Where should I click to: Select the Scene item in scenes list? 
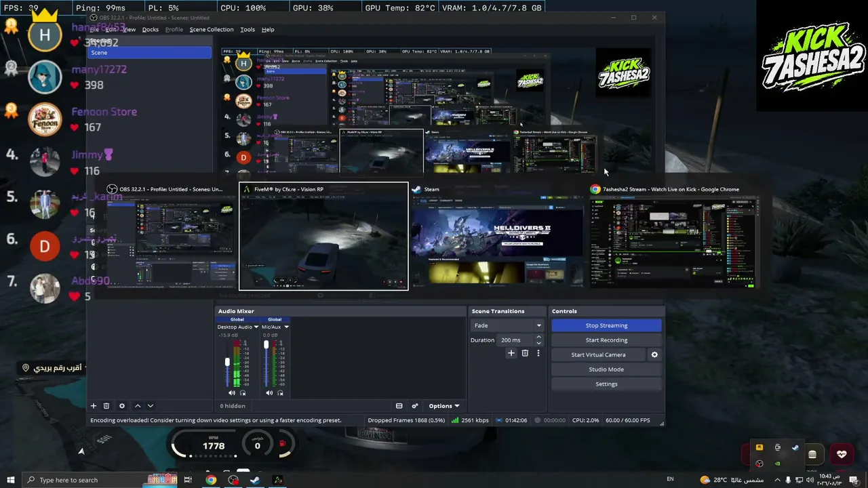[x=150, y=53]
